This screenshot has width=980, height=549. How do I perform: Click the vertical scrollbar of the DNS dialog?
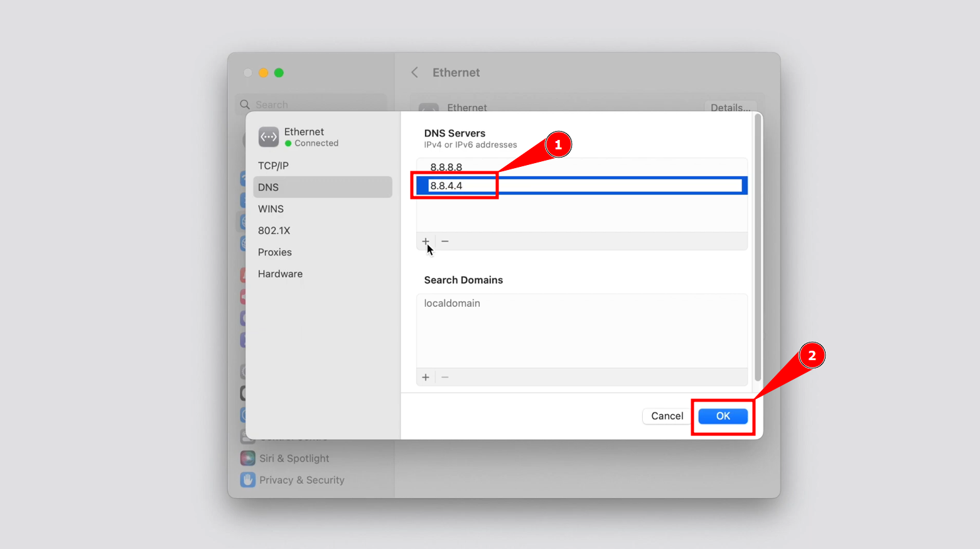coord(758,251)
